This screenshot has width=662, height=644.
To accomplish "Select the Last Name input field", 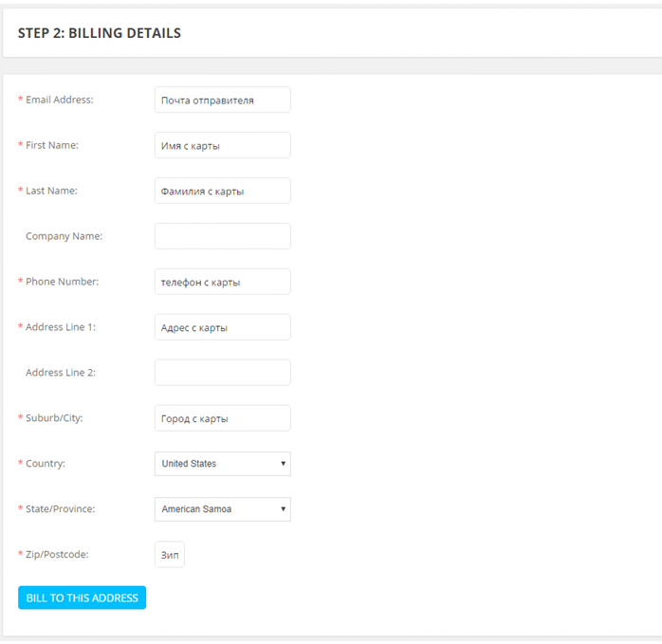I will click(x=222, y=191).
